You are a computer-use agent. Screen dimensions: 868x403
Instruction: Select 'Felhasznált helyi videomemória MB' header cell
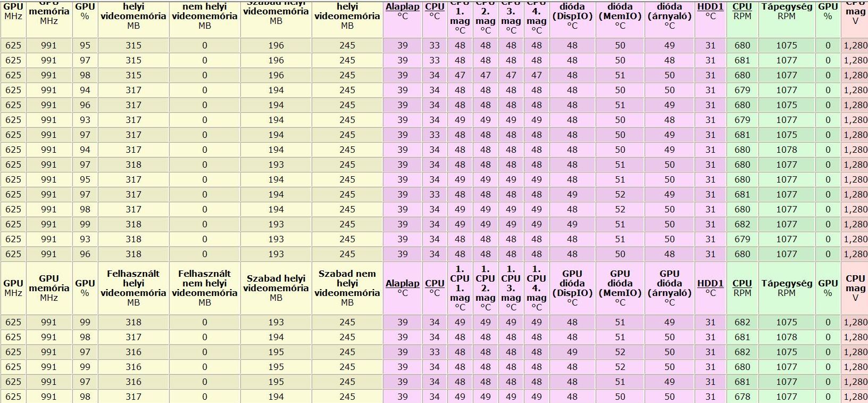(133, 288)
